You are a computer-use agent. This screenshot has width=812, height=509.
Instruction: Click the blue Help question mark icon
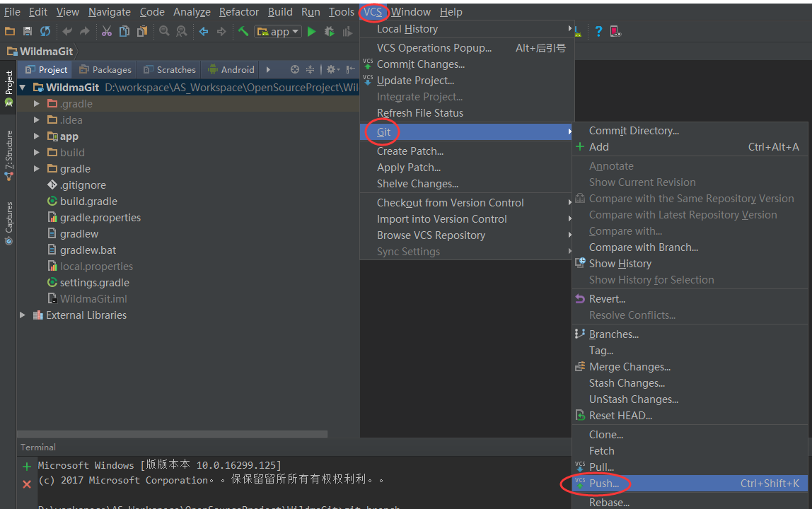tap(598, 32)
